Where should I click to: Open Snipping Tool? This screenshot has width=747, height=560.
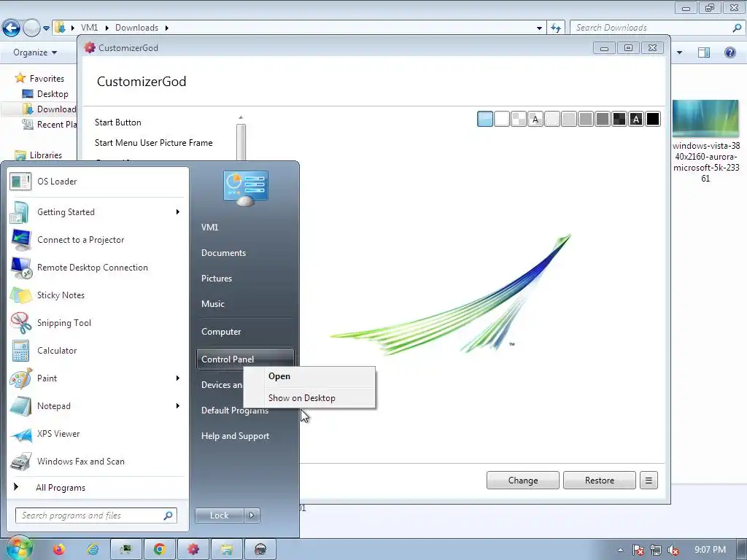click(98, 322)
